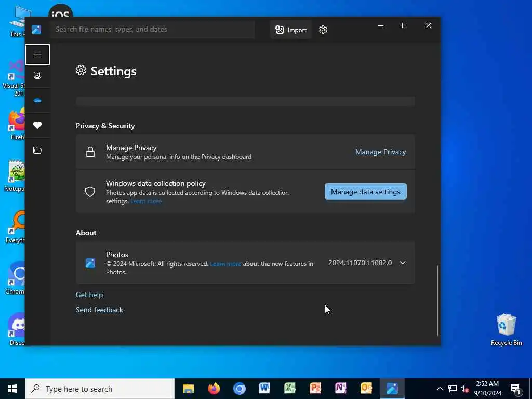The height and width of the screenshot is (399, 532).
Task: Click Manage data settings button
Action: point(365,192)
